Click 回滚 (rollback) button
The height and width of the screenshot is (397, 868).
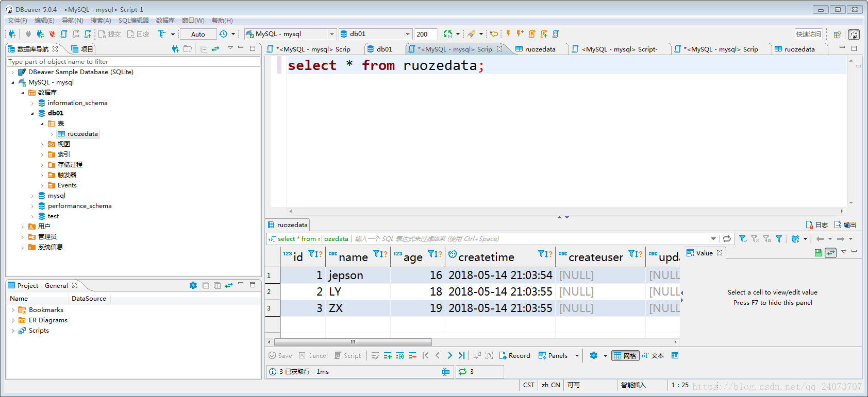point(139,34)
